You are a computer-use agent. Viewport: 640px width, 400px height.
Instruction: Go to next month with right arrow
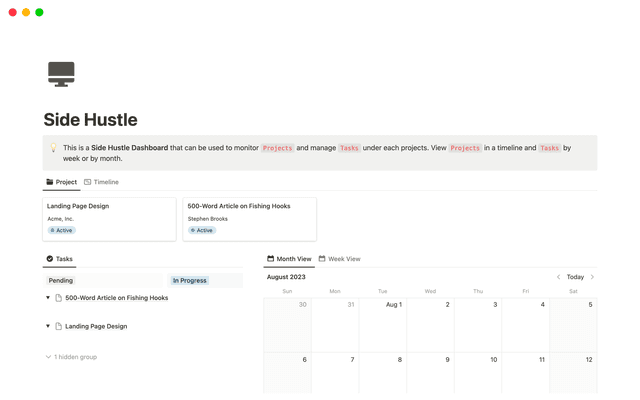click(592, 277)
